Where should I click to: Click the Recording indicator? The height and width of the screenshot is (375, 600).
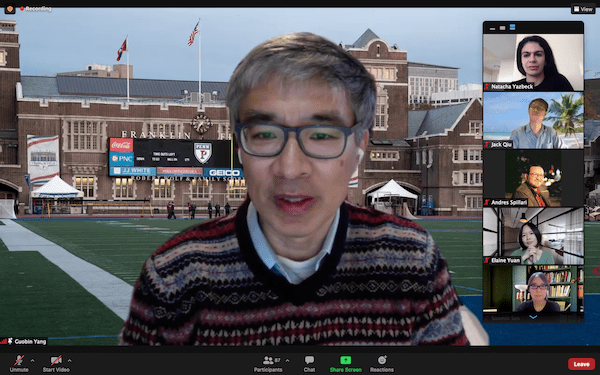36,8
